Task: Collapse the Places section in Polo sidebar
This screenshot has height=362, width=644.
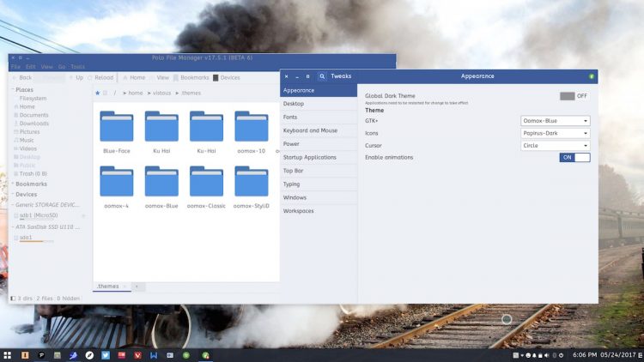Action: click(13, 89)
